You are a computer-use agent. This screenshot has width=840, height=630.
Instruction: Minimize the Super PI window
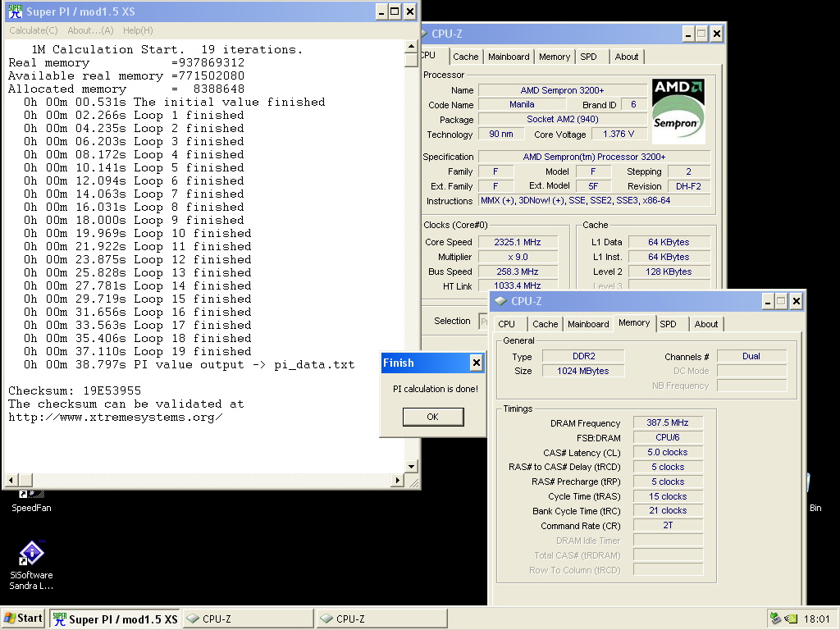pos(381,11)
